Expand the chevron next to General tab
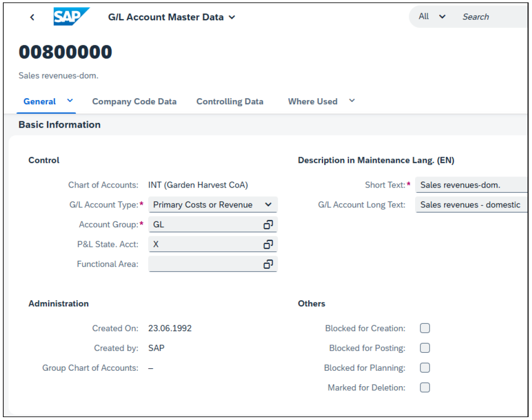Screen dimensions: 532x420 coord(70,101)
